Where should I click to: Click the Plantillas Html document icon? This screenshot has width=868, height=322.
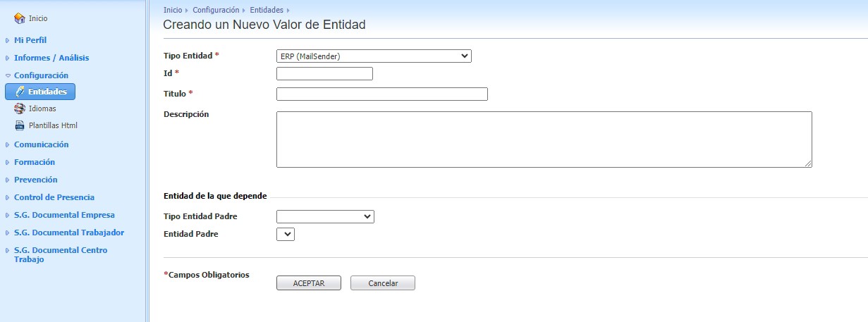point(20,125)
